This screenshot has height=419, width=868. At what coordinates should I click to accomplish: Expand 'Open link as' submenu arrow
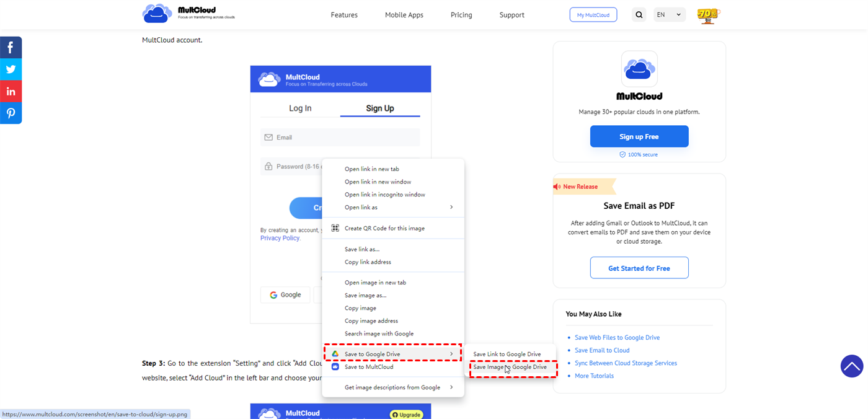451,207
